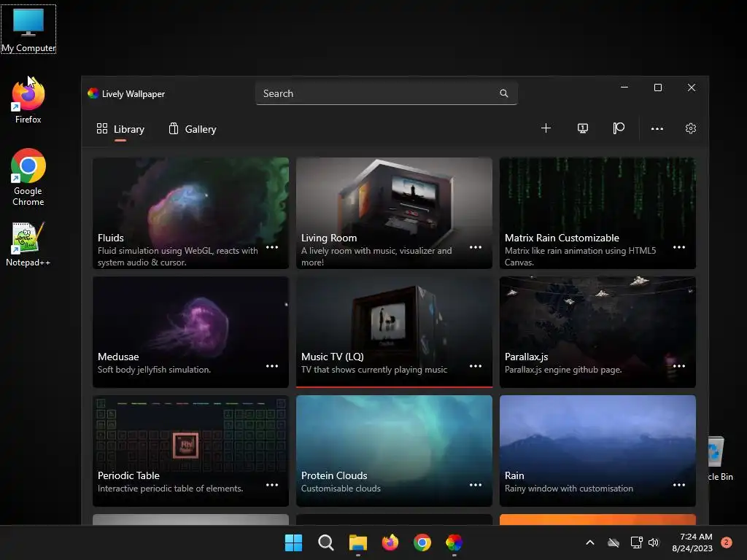Click the Patreon icon in toolbar
This screenshot has width=747, height=560.
click(x=619, y=128)
